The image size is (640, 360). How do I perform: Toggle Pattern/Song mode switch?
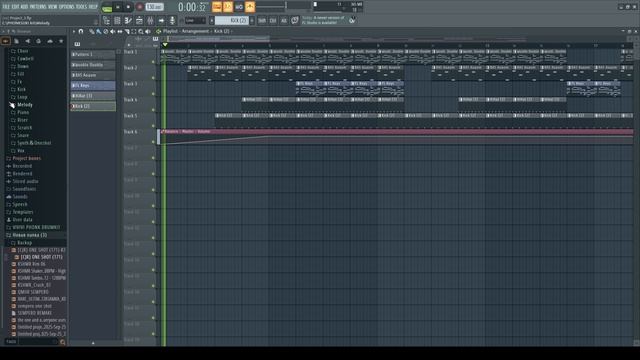pos(107,7)
